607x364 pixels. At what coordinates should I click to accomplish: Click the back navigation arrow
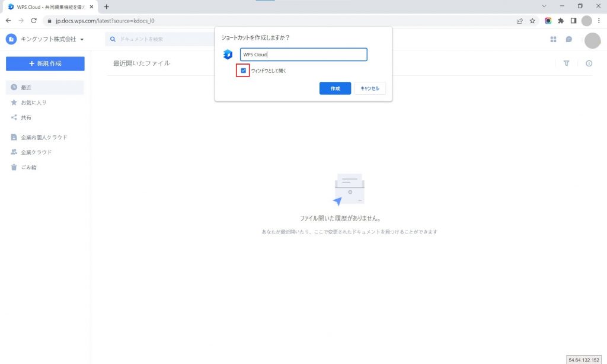pyautogui.click(x=8, y=21)
